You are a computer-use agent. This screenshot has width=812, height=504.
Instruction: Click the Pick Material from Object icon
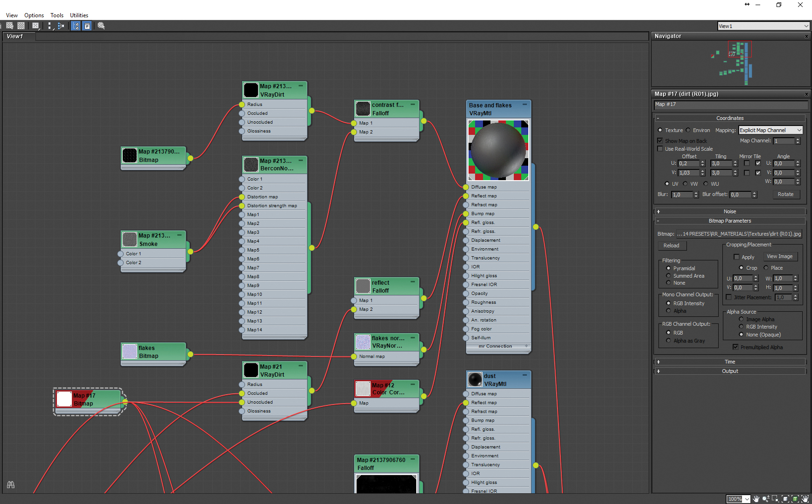101,26
